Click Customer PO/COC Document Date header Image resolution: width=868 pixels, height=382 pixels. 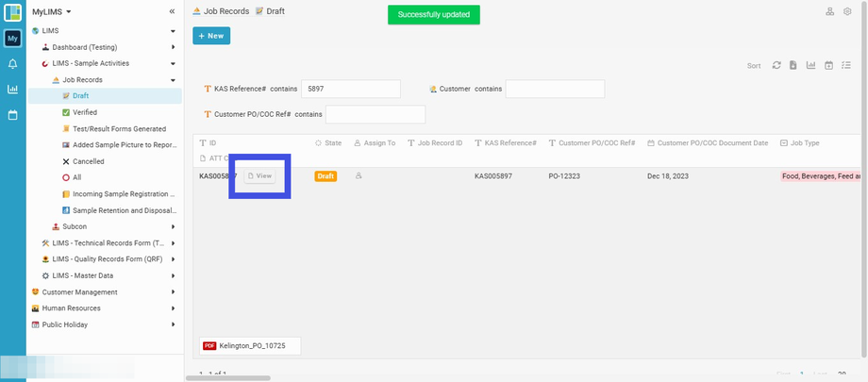pyautogui.click(x=708, y=142)
